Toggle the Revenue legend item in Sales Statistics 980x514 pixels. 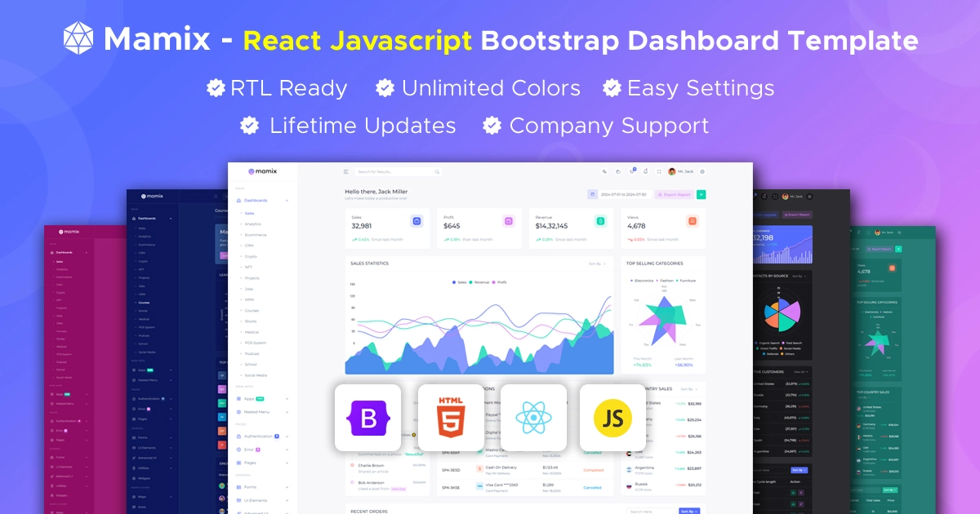point(479,281)
